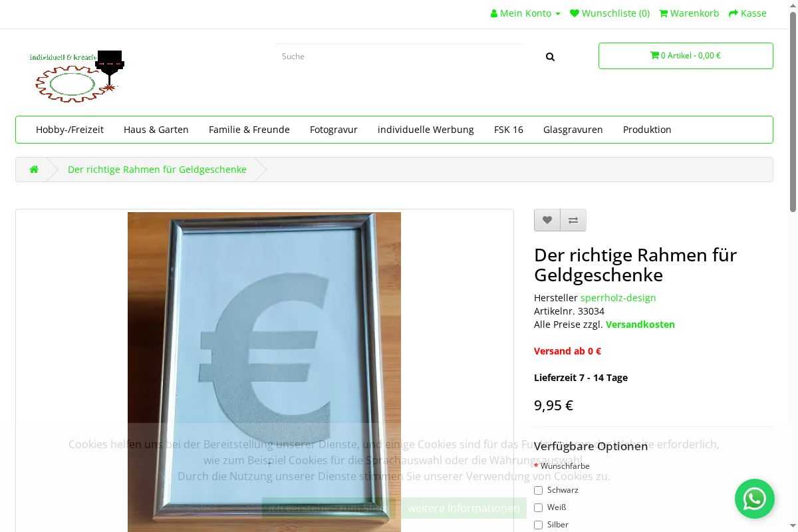Open Warenkorb link in top bar
Screen dimensions: 798x532
click(x=689, y=13)
